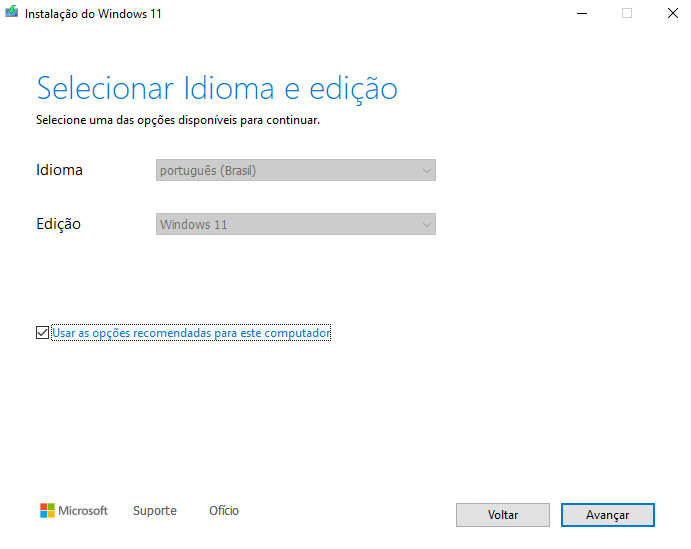691x549 pixels.
Task: Click the 'Selecionar Idioma e edição' heading
Action: point(217,89)
